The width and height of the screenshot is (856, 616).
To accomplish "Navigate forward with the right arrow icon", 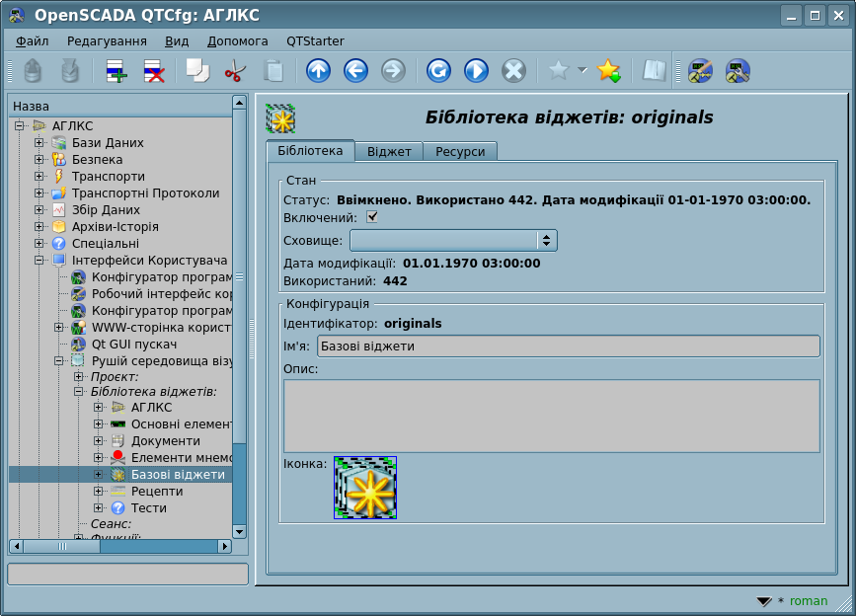I will click(x=394, y=71).
